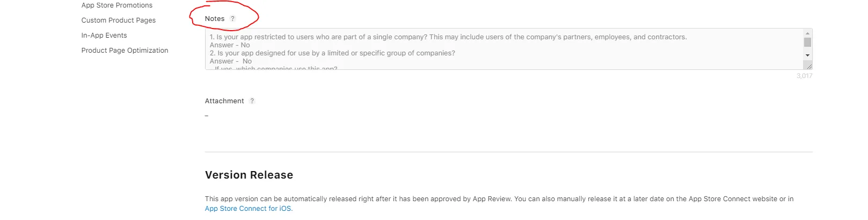Click the Version Release description paragraph
This screenshot has width=868, height=220.
coord(499,199)
